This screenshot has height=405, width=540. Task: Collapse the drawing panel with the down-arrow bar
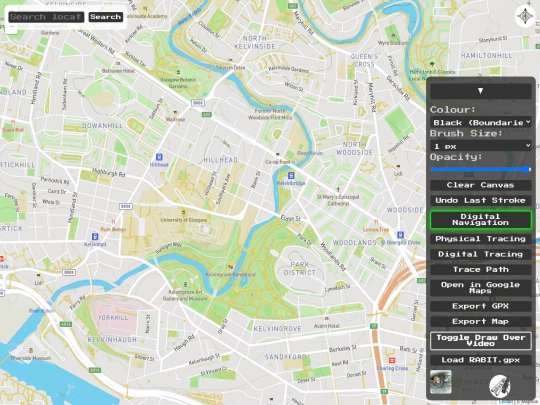coord(480,91)
